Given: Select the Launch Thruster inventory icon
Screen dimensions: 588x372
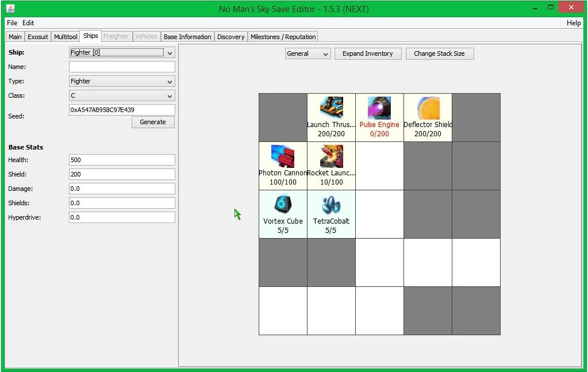Looking at the screenshot, I should (x=331, y=108).
